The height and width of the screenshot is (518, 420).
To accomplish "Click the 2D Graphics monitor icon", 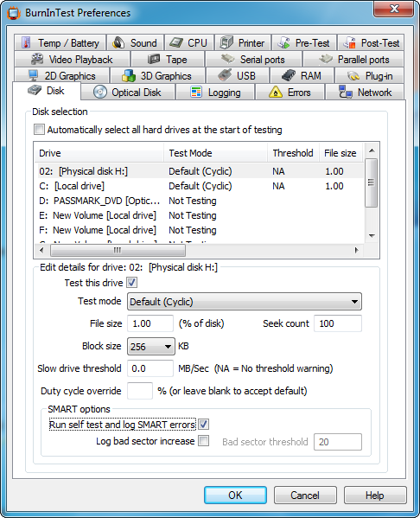I will (33, 75).
